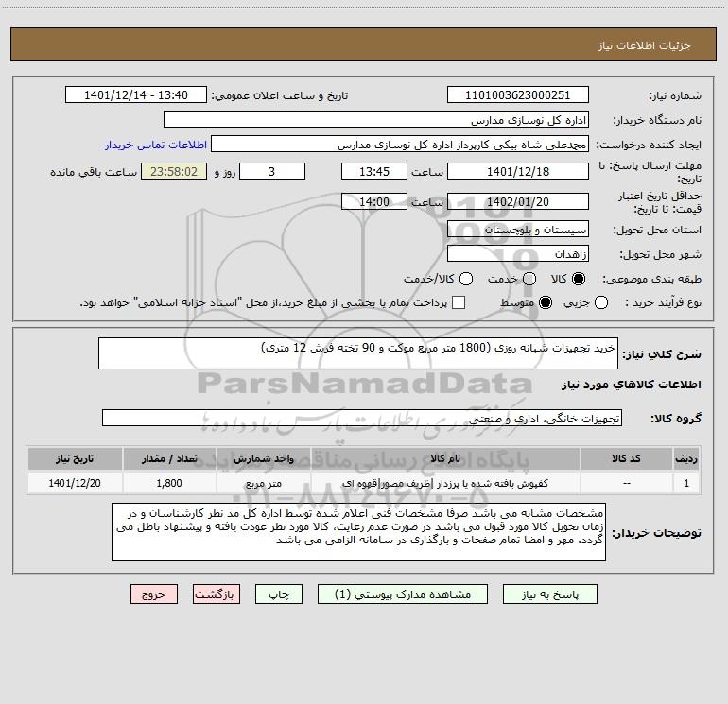728x704 pixels.
Task: Toggle the اسناد خزانه اسلامی payment checkbox
Action: [459, 302]
